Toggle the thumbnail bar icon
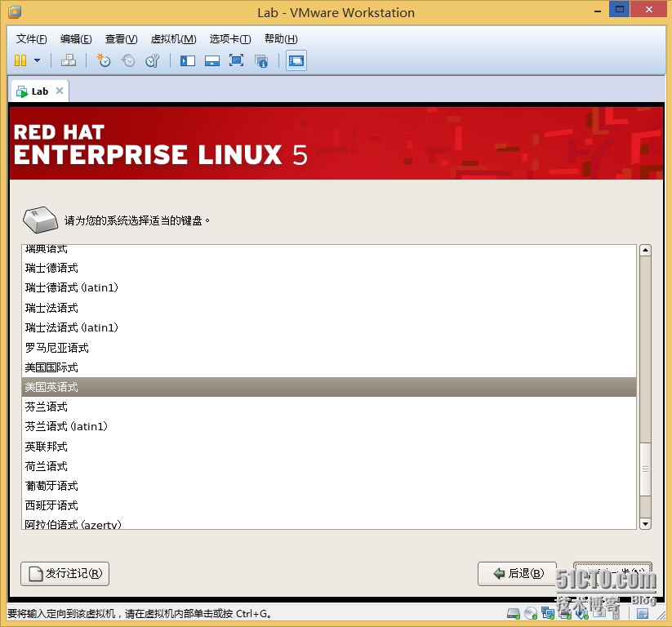Image resolution: width=672 pixels, height=627 pixels. (x=212, y=60)
